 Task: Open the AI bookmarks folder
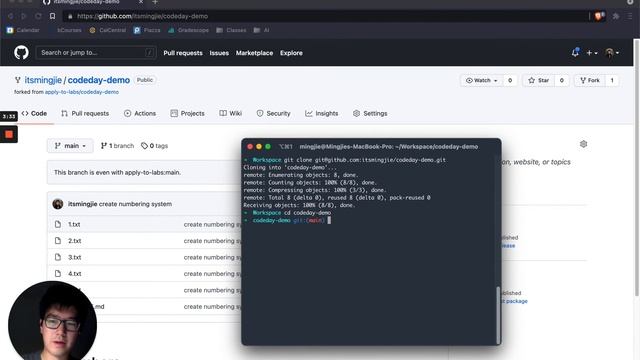(x=261, y=30)
